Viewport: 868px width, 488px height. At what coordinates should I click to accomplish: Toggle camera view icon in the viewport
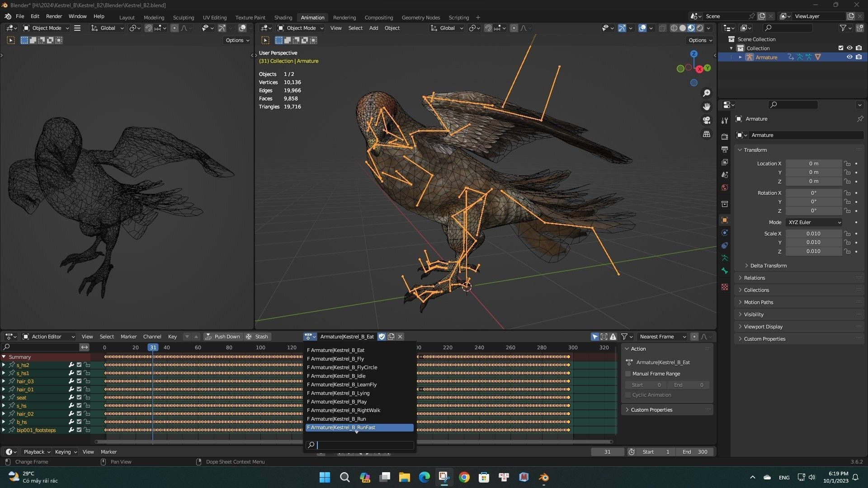click(707, 120)
